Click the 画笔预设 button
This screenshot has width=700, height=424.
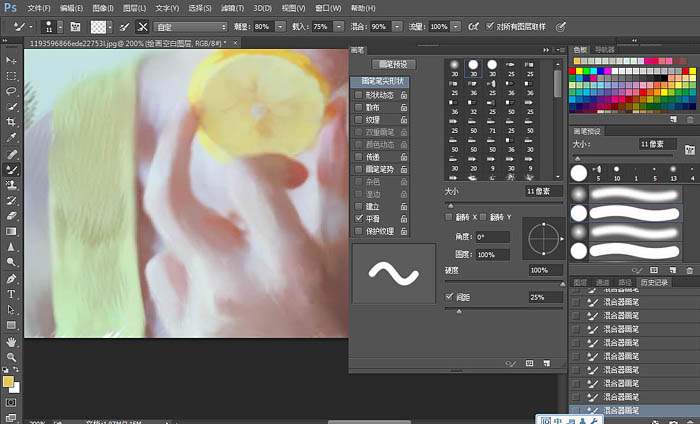pyautogui.click(x=393, y=65)
